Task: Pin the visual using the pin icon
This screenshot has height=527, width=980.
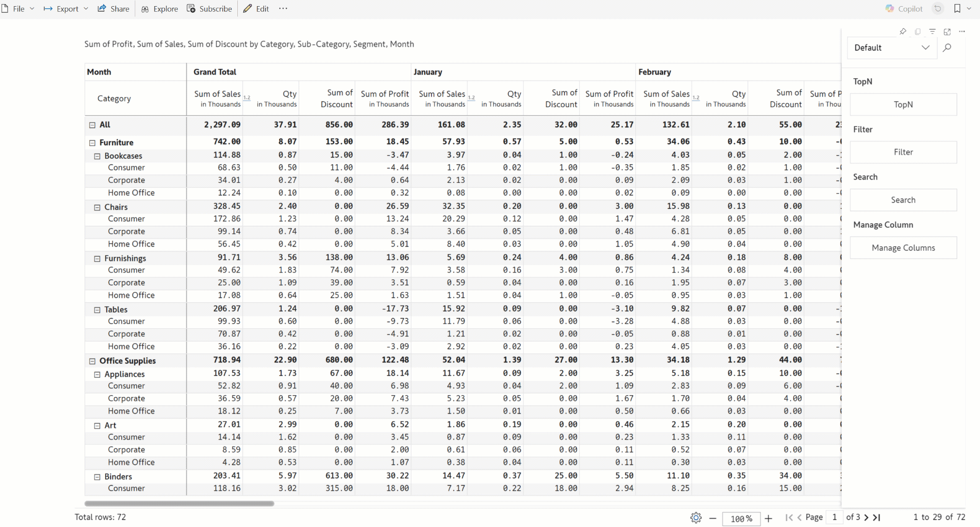Action: [903, 32]
